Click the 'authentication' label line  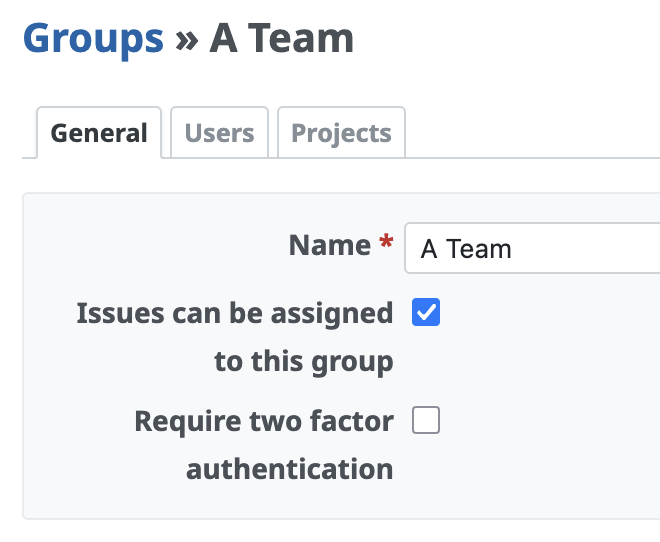[x=289, y=468]
